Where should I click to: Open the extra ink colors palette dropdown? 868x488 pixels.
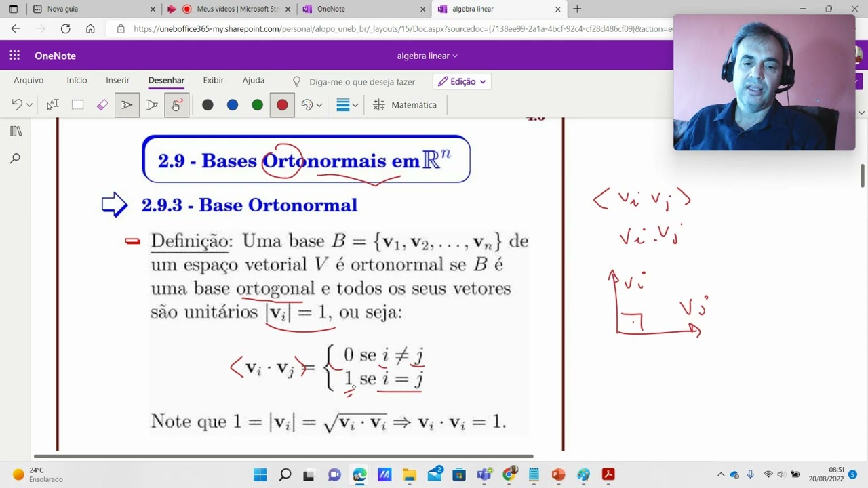pos(311,105)
